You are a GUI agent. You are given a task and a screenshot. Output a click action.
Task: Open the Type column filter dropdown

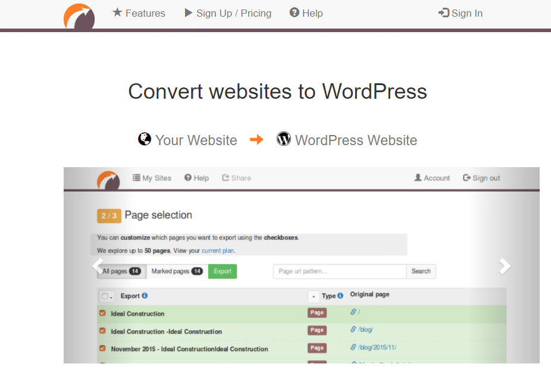(314, 296)
